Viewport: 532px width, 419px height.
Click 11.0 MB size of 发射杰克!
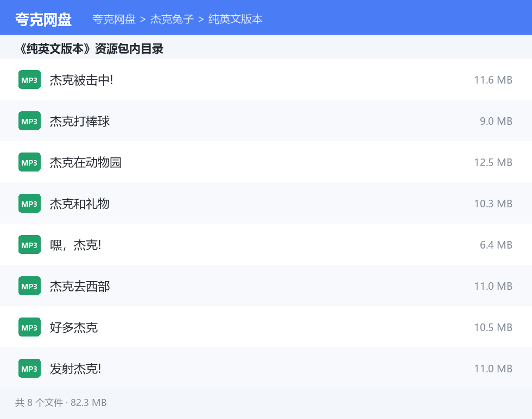[x=493, y=369]
